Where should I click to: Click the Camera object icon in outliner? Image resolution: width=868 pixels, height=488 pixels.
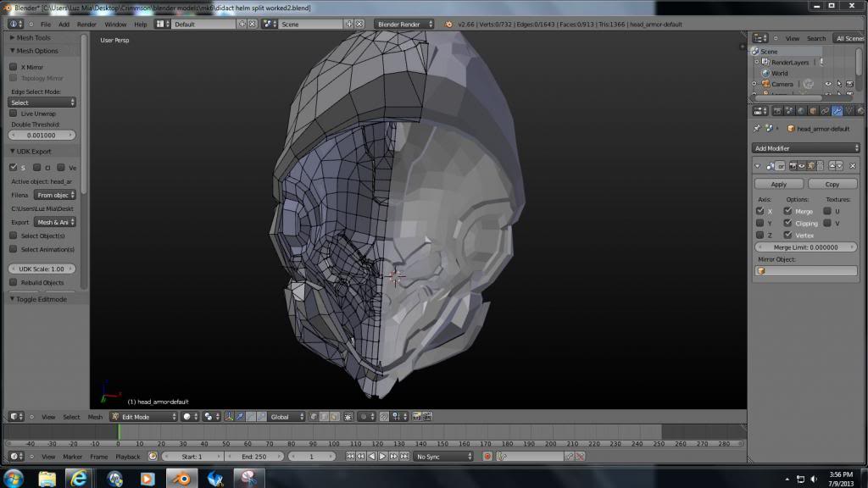click(x=764, y=84)
